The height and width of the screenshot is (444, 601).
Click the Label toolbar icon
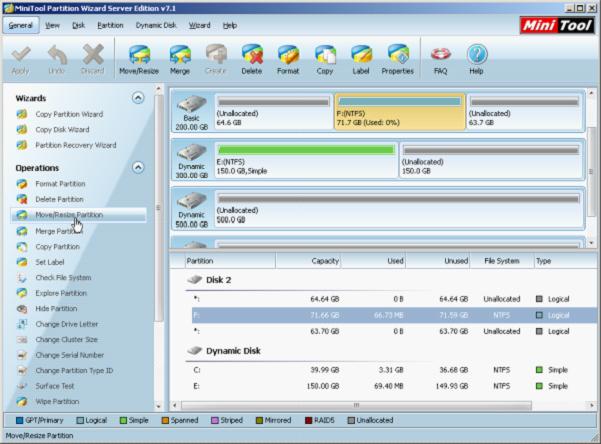[x=361, y=59]
